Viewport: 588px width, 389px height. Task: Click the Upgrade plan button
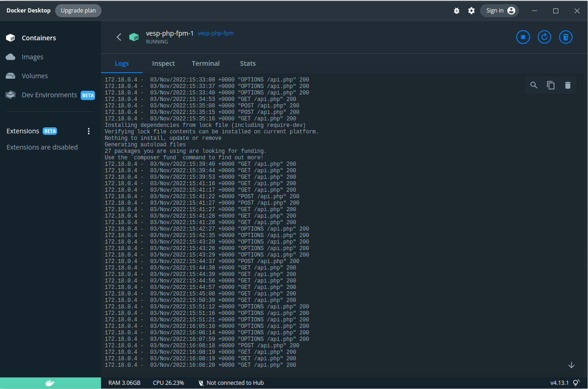pos(78,11)
